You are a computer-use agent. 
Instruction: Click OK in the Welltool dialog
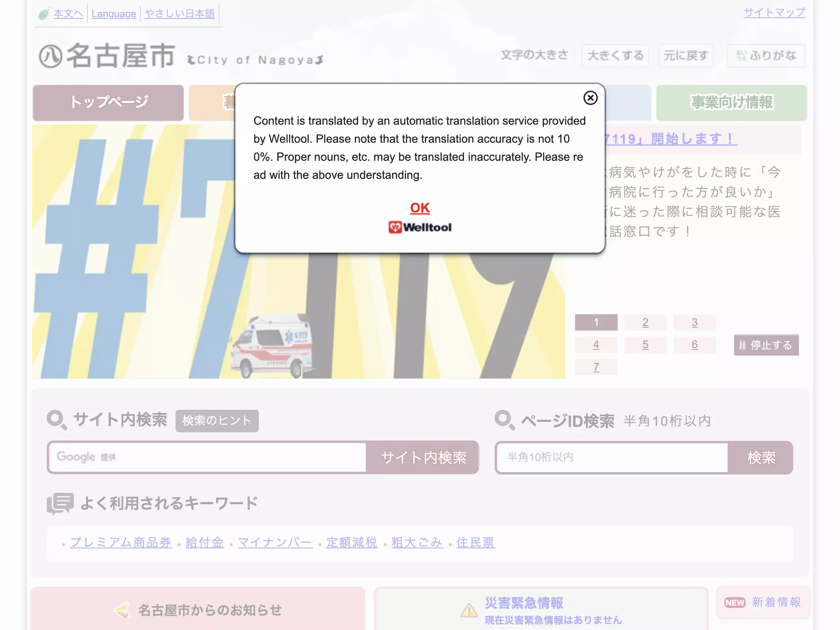click(420, 208)
